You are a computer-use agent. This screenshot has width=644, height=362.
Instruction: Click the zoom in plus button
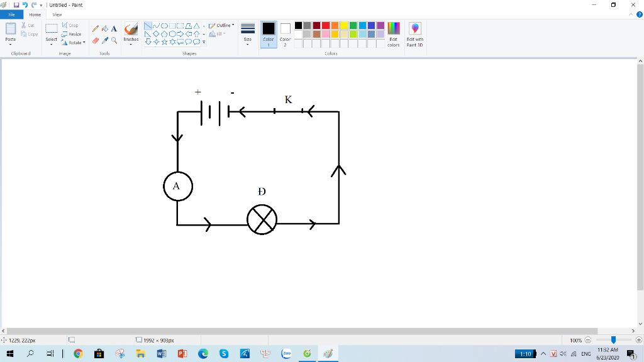point(639,340)
